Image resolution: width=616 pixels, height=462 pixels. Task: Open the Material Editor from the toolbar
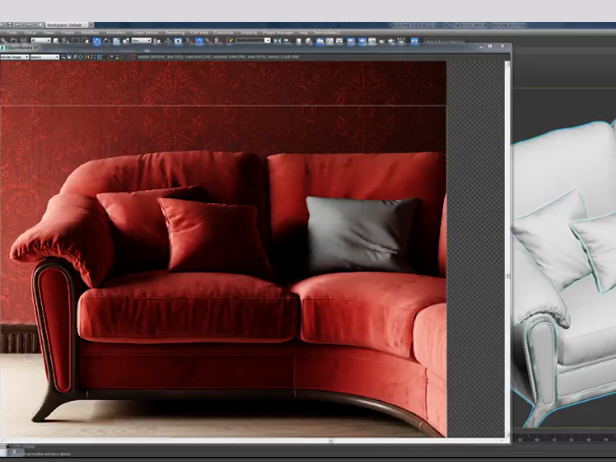[x=351, y=41]
